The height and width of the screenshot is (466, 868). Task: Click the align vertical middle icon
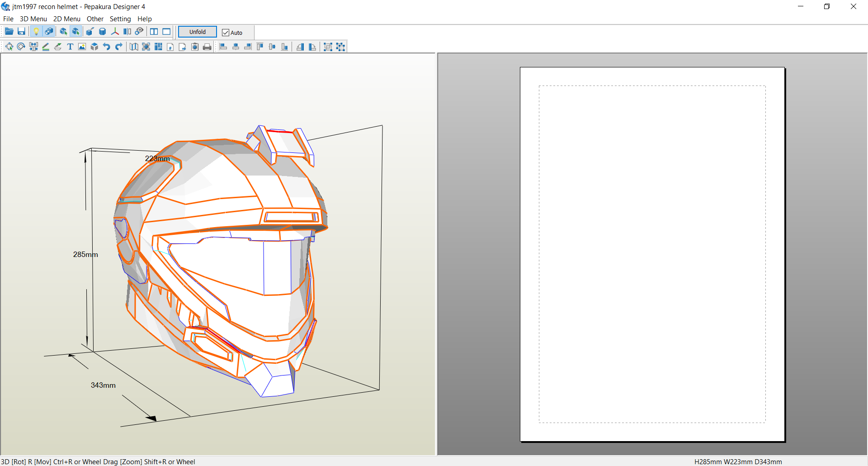[272, 47]
